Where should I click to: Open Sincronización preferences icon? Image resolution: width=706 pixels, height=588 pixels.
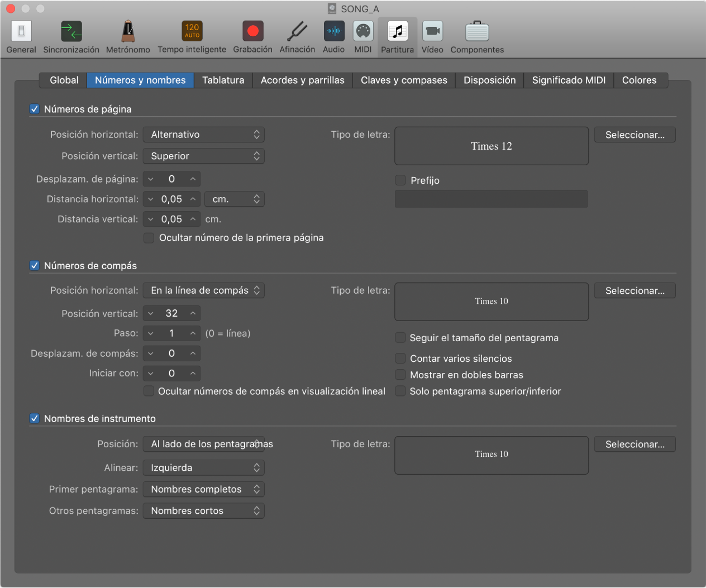71,32
